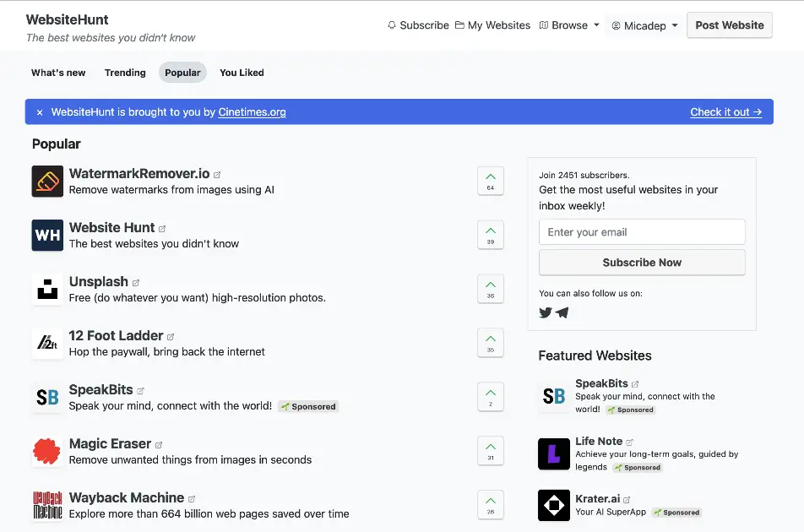Switch to the What's new tab

pyautogui.click(x=58, y=73)
